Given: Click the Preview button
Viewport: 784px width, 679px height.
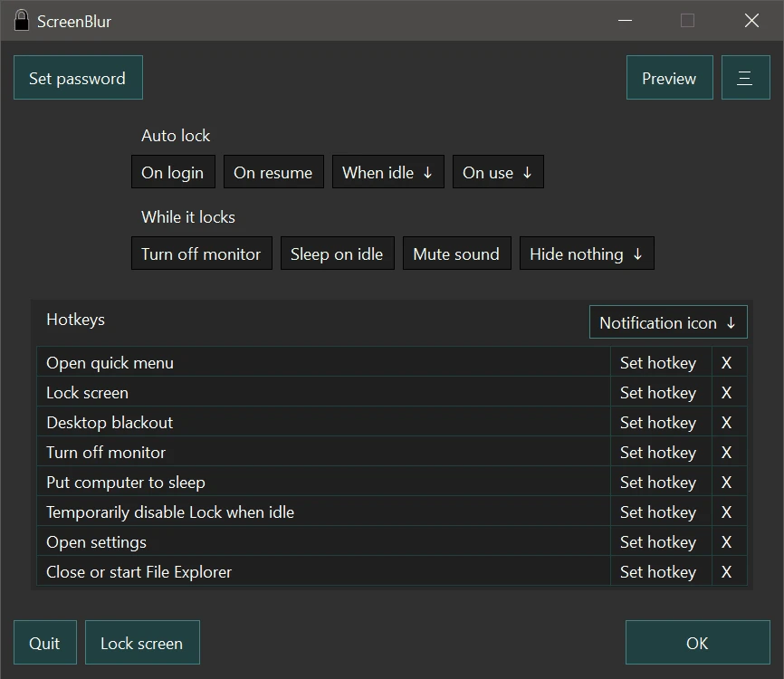Looking at the screenshot, I should (670, 78).
